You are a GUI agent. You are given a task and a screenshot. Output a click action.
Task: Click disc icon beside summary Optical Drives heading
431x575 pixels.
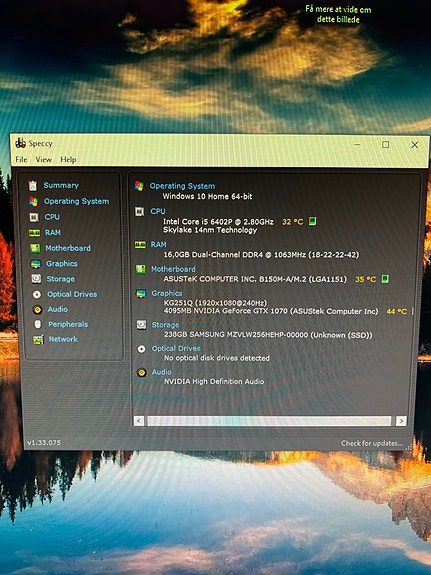(x=142, y=349)
